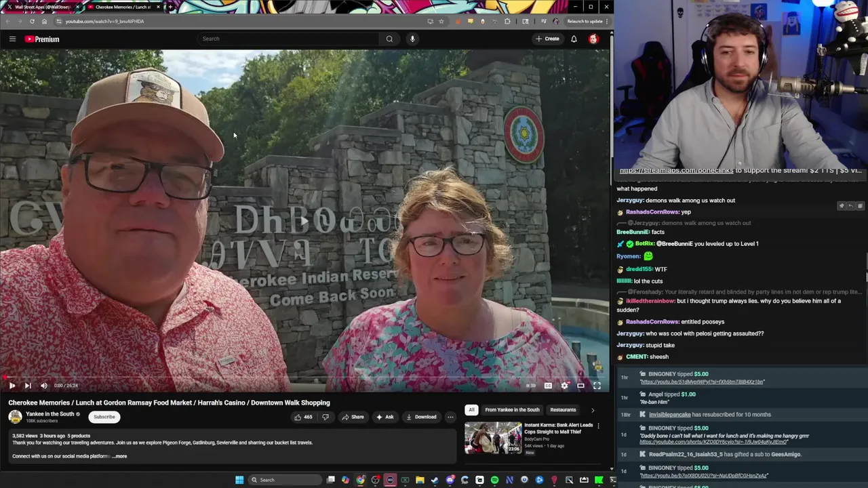Image resolution: width=868 pixels, height=488 pixels.
Task: Open Yankee in the South channel avatar
Action: pyautogui.click(x=15, y=417)
